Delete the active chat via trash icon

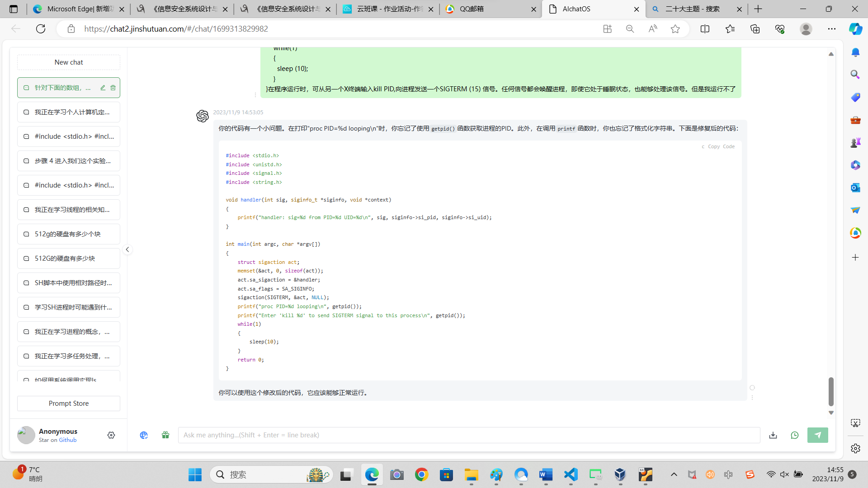click(x=113, y=88)
